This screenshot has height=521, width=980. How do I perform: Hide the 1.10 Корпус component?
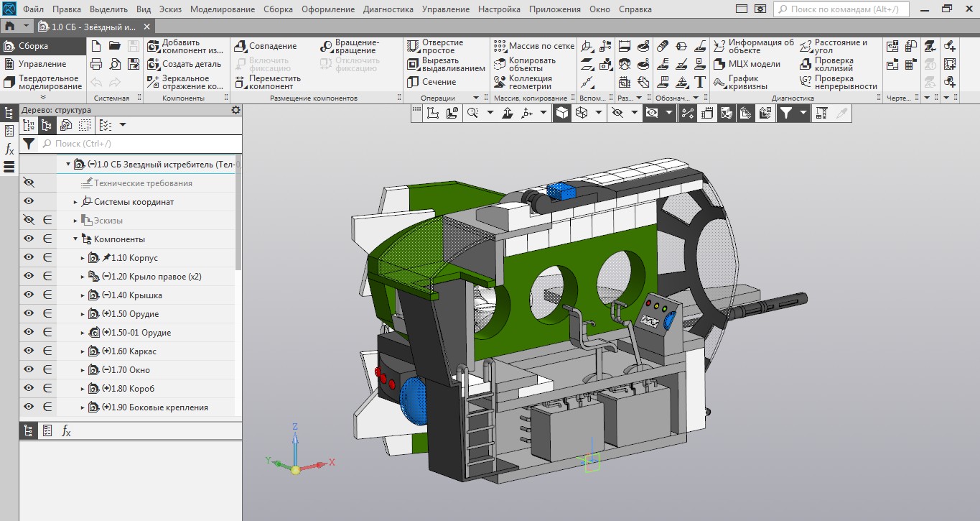[x=29, y=258]
